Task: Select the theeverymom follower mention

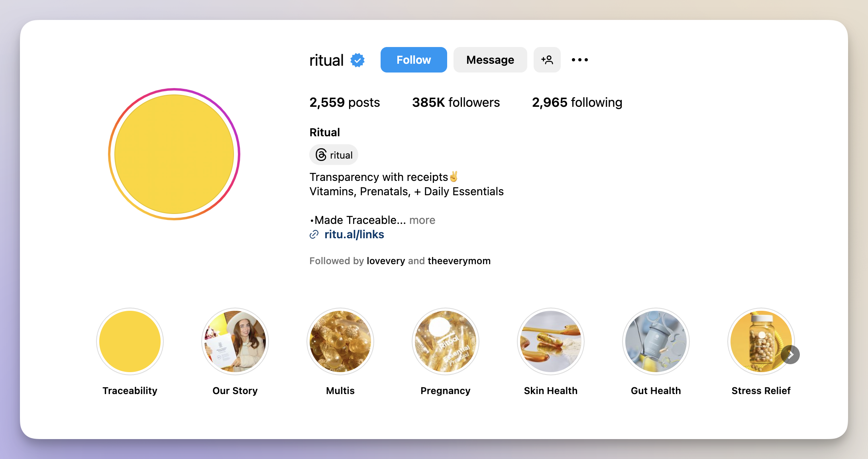Action: pos(459,261)
